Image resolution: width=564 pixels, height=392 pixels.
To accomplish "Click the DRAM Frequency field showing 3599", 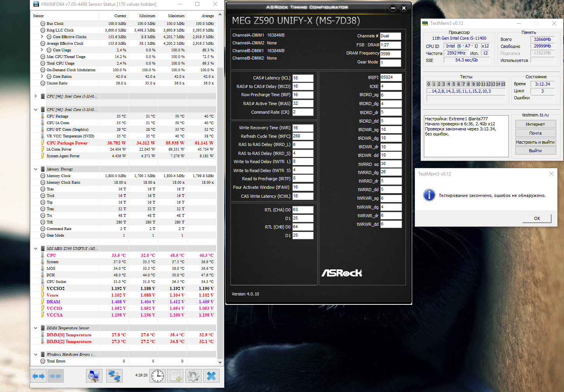I will pos(390,54).
